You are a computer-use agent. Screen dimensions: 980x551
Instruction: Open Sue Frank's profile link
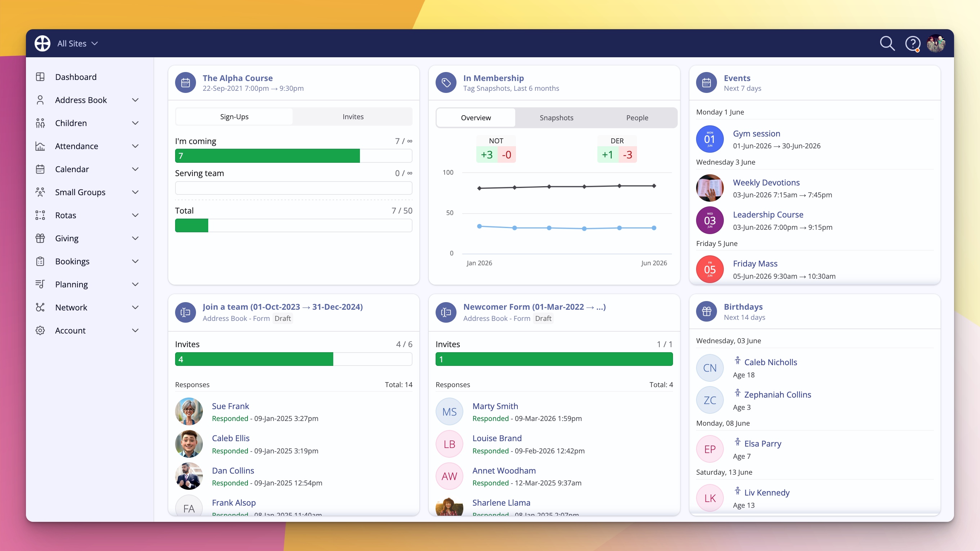[x=231, y=406]
